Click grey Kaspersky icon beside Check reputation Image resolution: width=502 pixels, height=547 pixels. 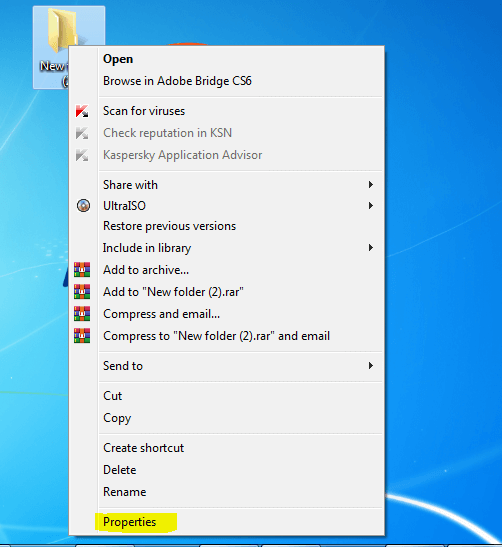click(82, 133)
